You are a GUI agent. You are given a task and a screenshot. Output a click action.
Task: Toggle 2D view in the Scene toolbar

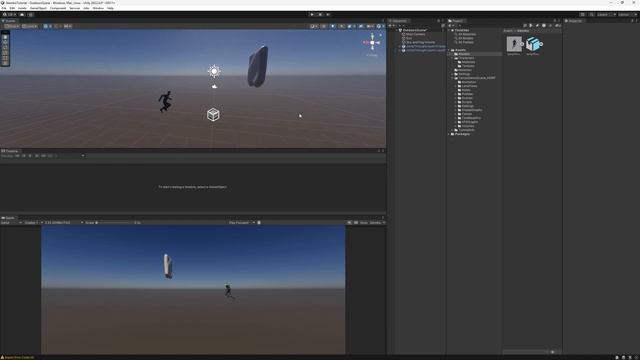324,26
